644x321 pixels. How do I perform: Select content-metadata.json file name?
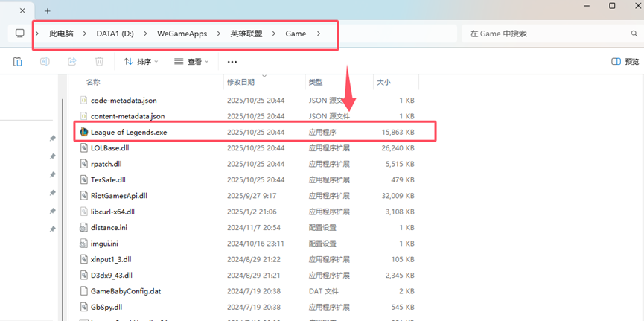(128, 116)
